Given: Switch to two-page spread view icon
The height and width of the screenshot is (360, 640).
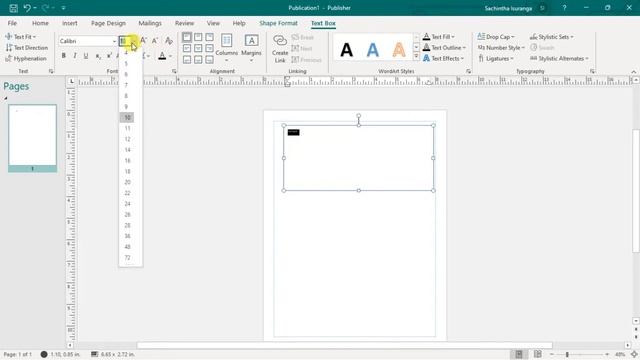Looking at the screenshot, I should [x=538, y=354].
